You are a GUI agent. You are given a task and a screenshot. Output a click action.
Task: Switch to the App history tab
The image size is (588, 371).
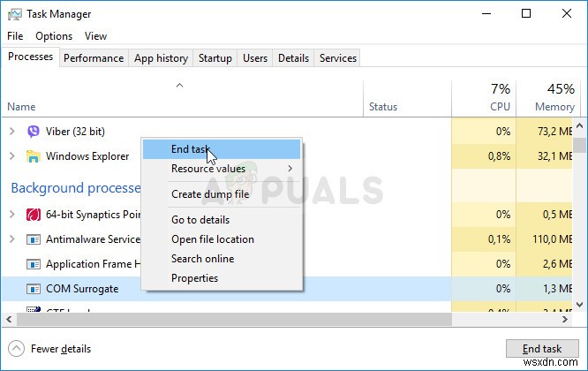(x=161, y=58)
